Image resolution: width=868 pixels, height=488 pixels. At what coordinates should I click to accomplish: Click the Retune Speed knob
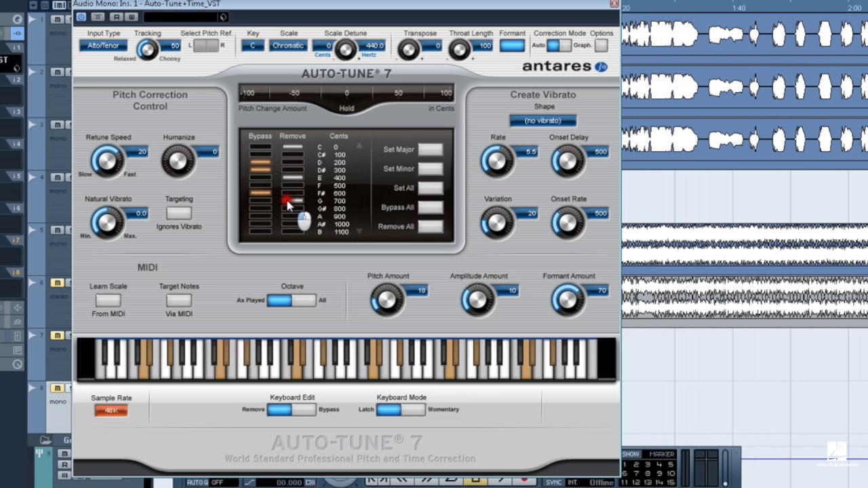pyautogui.click(x=106, y=161)
